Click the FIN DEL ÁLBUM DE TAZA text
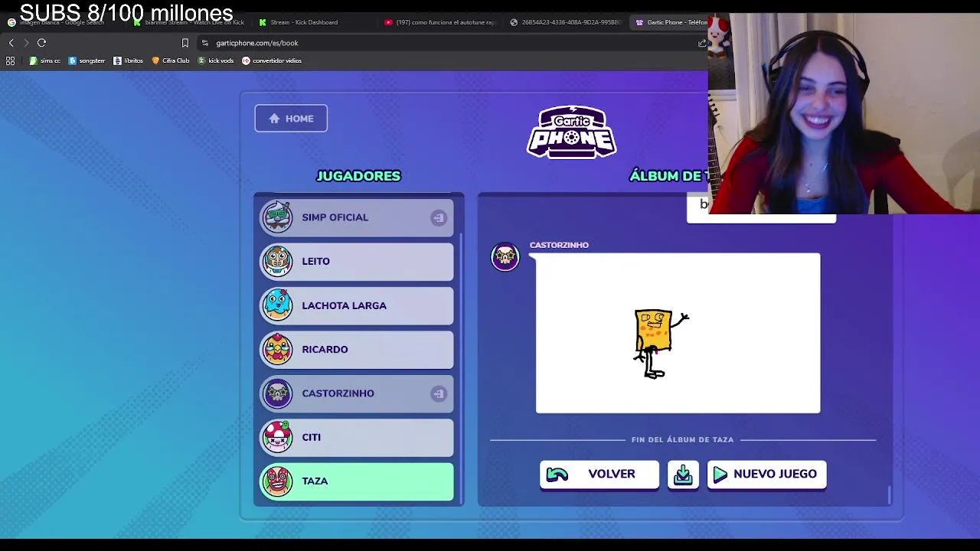Viewport: 980px width, 551px height. 682,440
